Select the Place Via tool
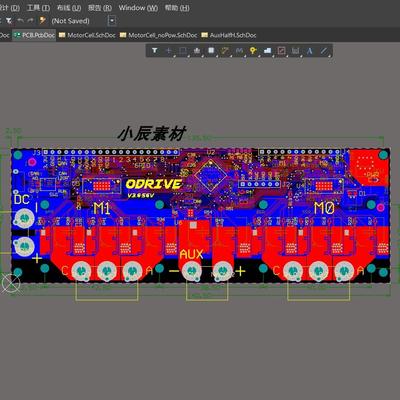Image resolution: width=400 pixels, height=400 pixels. tap(253, 51)
